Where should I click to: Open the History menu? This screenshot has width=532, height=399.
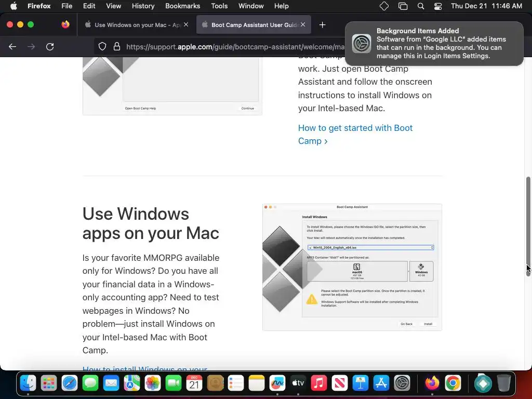[143, 6]
